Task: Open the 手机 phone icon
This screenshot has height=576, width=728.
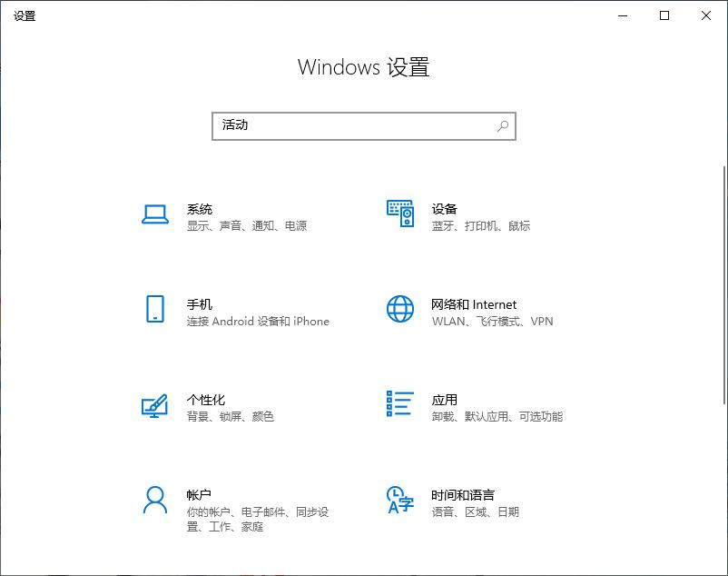Action: 155,309
